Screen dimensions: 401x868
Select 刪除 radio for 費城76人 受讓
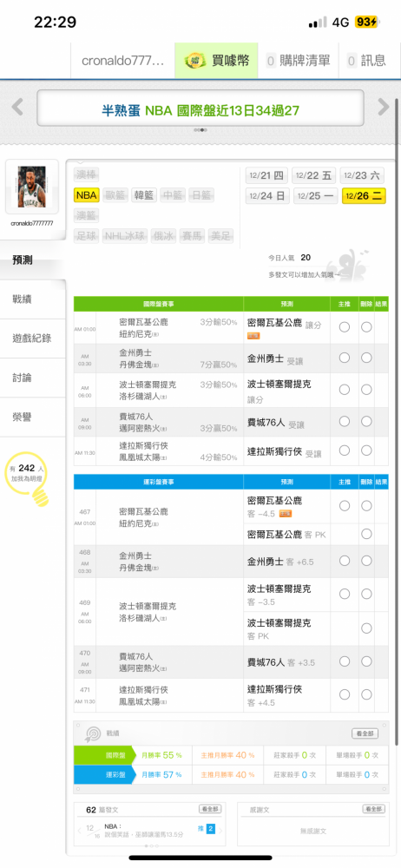(x=366, y=421)
